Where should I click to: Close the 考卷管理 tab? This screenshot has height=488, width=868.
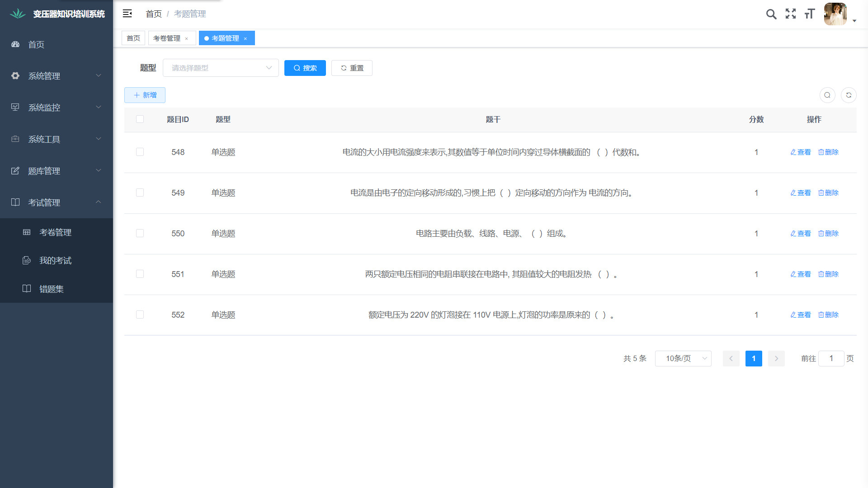(186, 39)
